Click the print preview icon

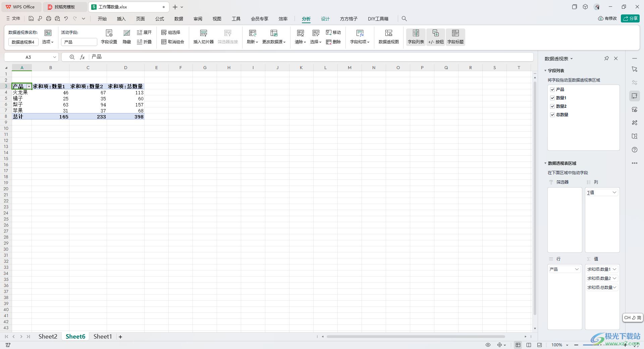click(57, 19)
